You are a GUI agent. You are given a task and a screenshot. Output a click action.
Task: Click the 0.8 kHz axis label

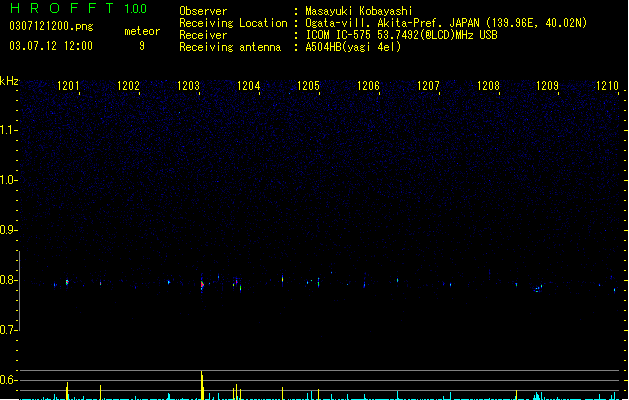[x=8, y=280]
